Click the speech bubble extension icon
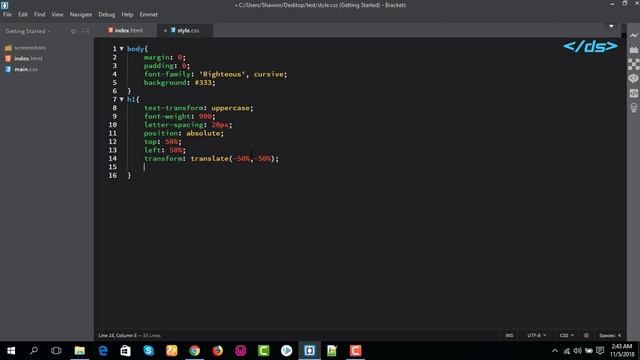Image resolution: width=640 pixels, height=360 pixels. click(x=633, y=78)
